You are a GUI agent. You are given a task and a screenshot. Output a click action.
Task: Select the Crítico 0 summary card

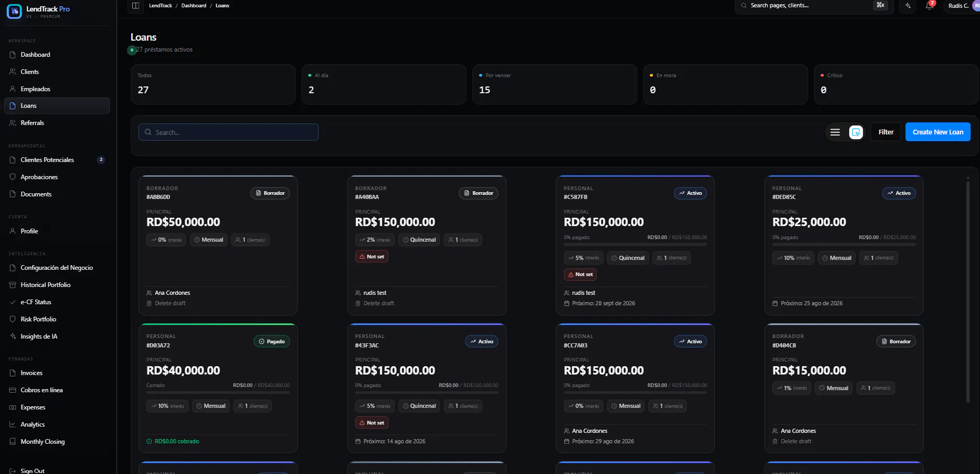[x=896, y=84]
